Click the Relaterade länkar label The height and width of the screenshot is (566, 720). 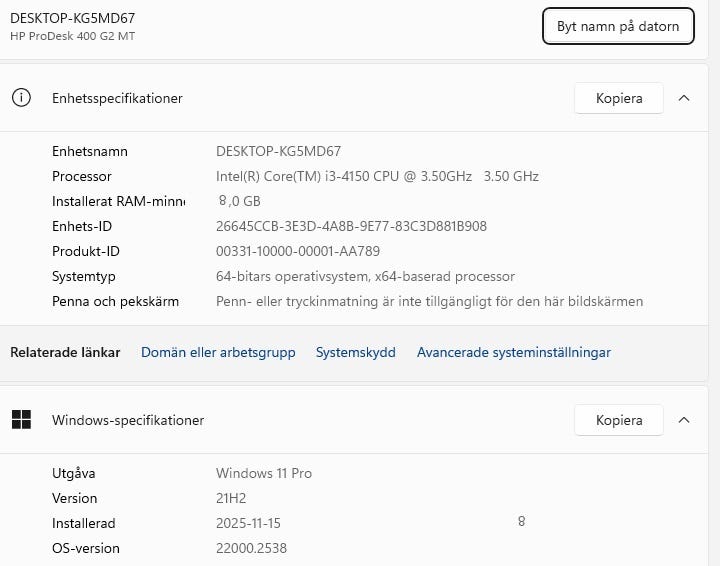point(65,352)
